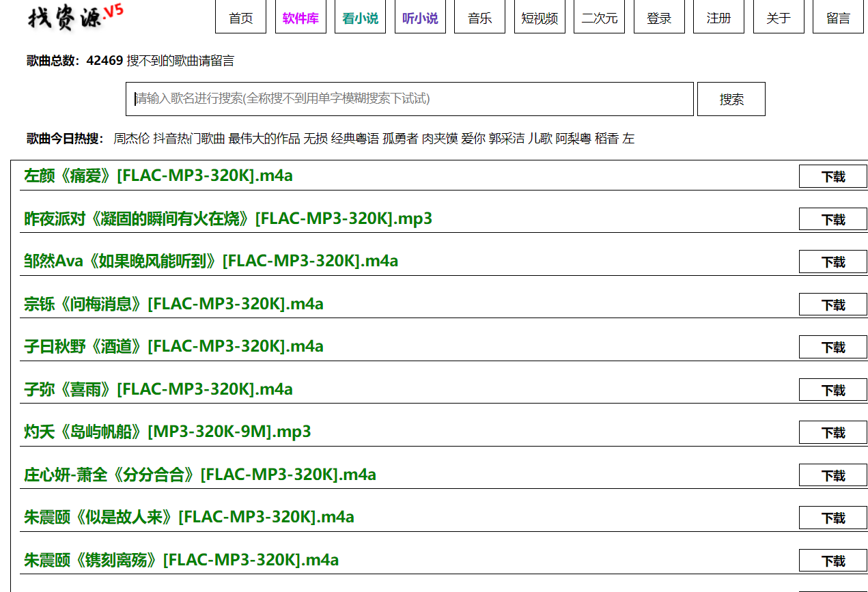Image resolution: width=868 pixels, height=592 pixels.
Task: Open the 留言 message page
Action: click(838, 17)
